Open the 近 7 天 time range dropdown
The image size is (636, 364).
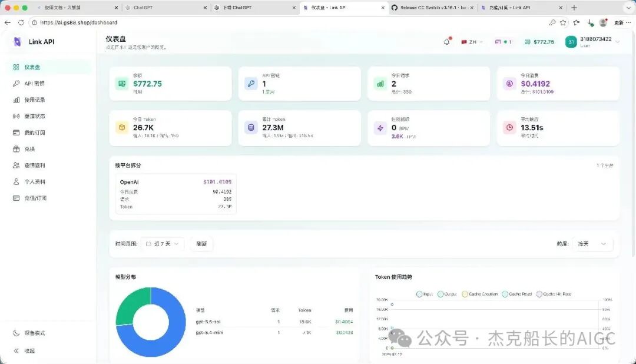pos(163,244)
